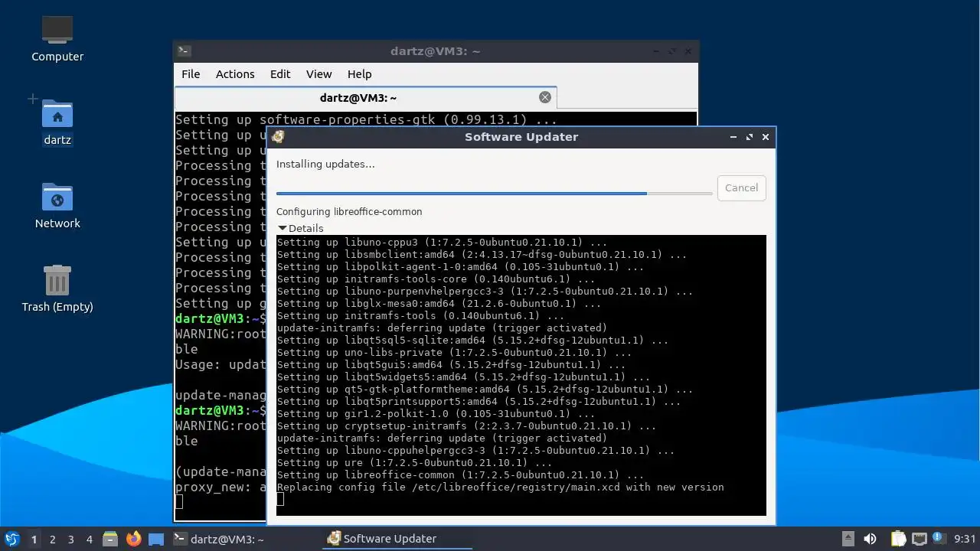Close the dartz@VM3 terminal tab
The width and height of the screenshot is (980, 551).
tap(545, 97)
